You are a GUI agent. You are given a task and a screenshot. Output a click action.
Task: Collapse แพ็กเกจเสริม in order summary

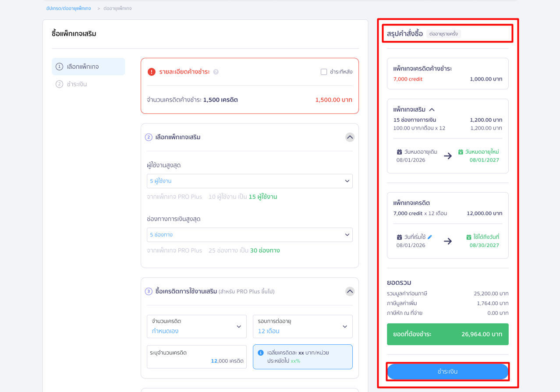432,109
